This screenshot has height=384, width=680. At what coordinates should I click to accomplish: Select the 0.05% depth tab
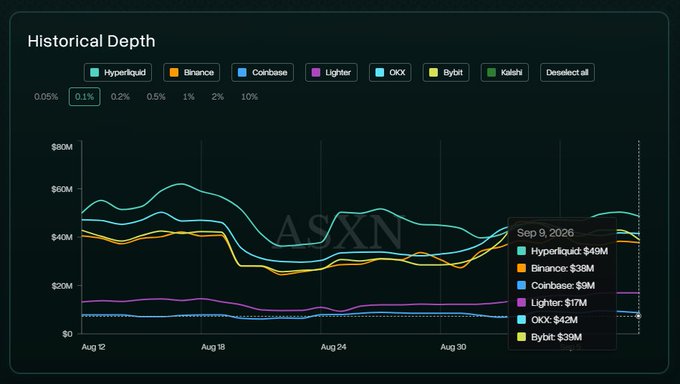tap(46, 97)
